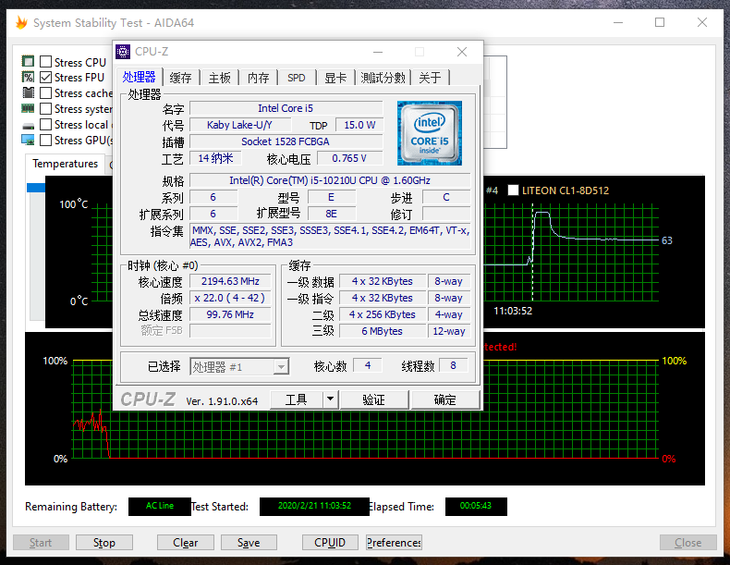The image size is (730, 565).
Task: Click the blue temperature level bar
Action: point(36,188)
